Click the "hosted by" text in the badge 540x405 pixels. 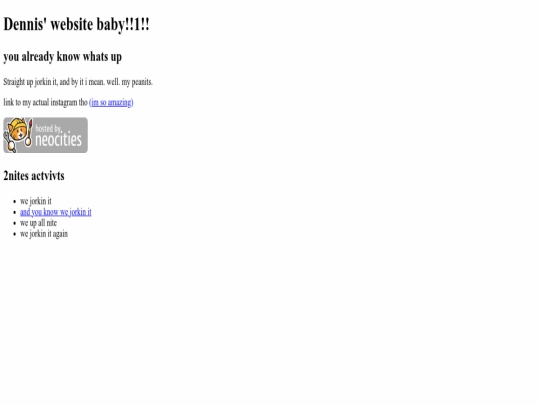coord(49,128)
